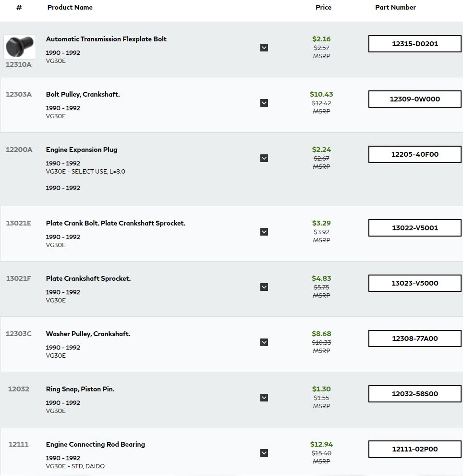Click part number 12309-0W000 button
This screenshot has height=476, width=463.
(415, 99)
